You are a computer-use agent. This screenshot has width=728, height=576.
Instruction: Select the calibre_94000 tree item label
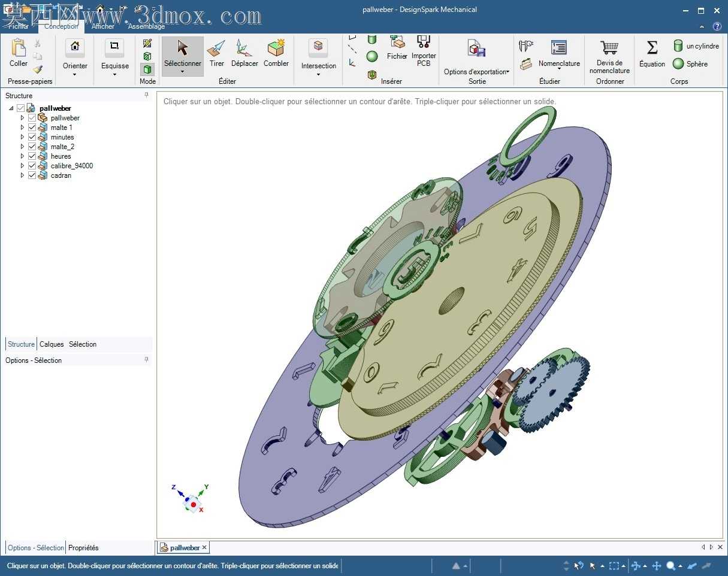point(72,166)
